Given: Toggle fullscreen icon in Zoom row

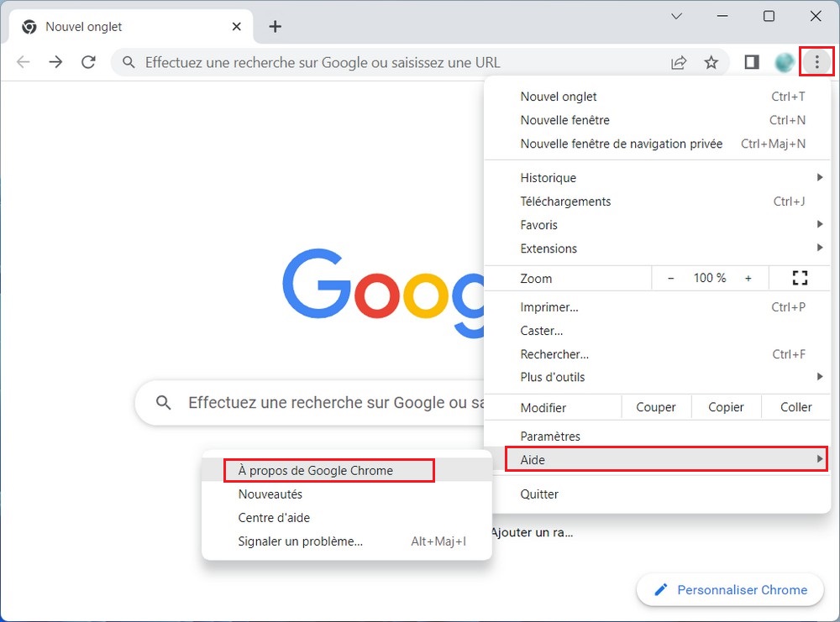Looking at the screenshot, I should pos(800,278).
